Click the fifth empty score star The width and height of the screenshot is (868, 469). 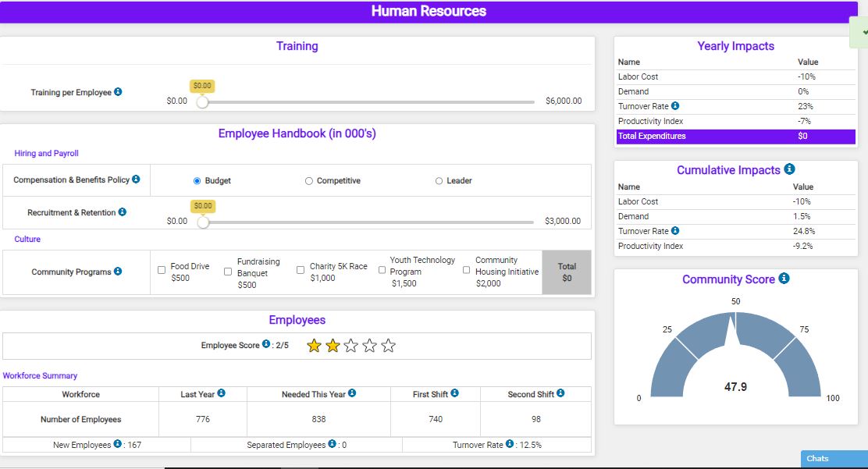[x=389, y=346]
